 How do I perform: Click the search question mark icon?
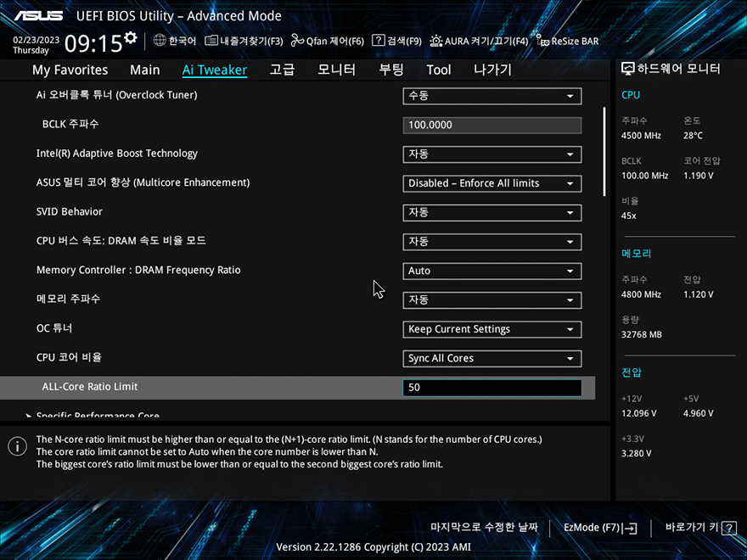[x=379, y=40]
